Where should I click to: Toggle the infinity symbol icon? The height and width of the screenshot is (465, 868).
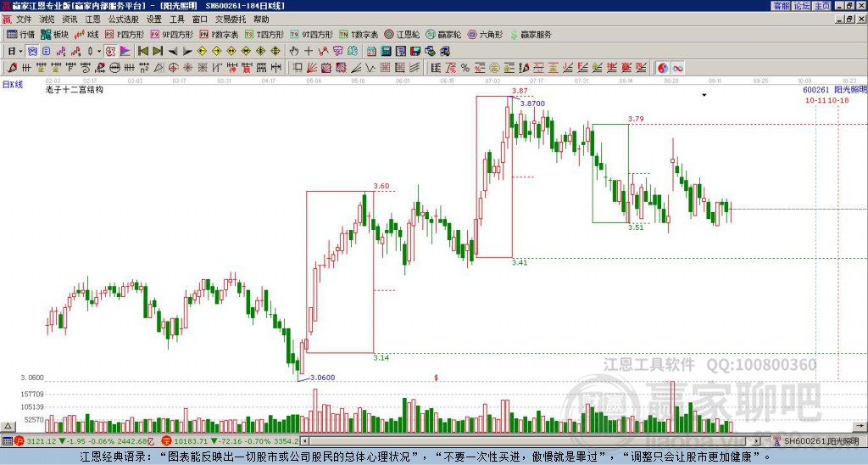[x=677, y=68]
